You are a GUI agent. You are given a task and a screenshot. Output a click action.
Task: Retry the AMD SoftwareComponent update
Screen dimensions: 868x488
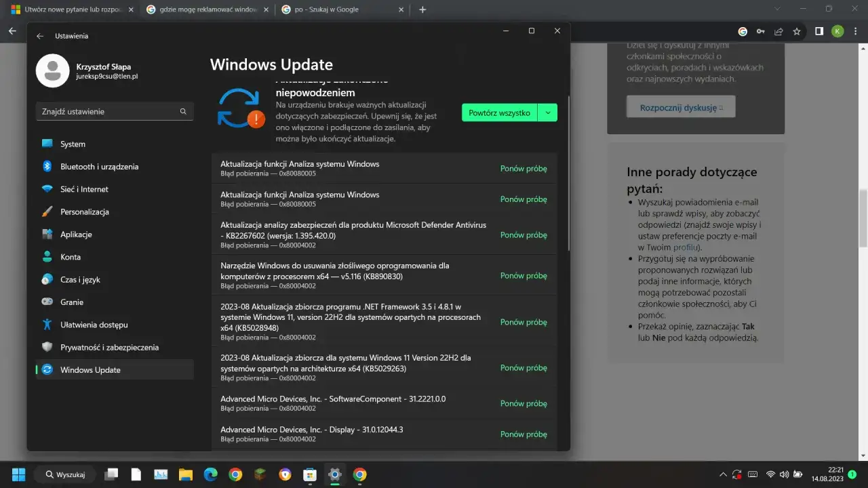click(524, 403)
